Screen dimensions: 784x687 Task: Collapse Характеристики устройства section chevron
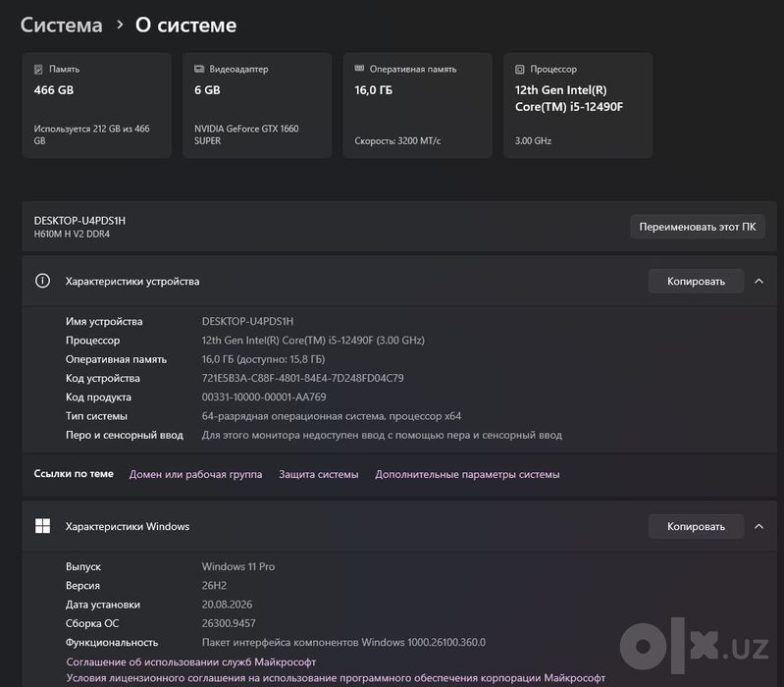click(758, 281)
